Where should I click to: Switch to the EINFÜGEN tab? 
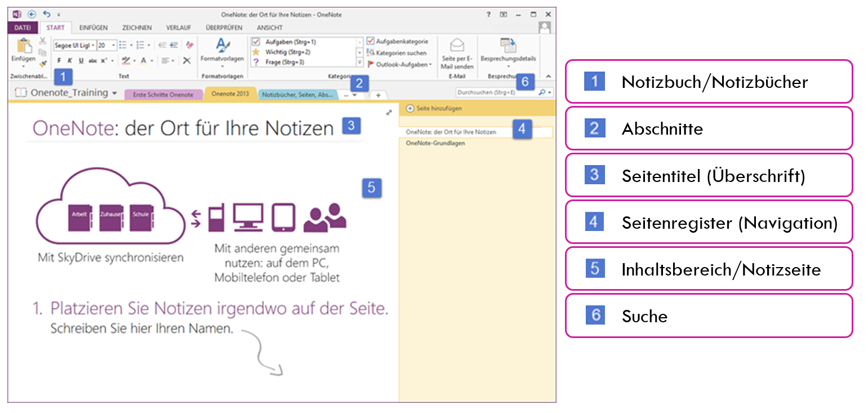94,27
